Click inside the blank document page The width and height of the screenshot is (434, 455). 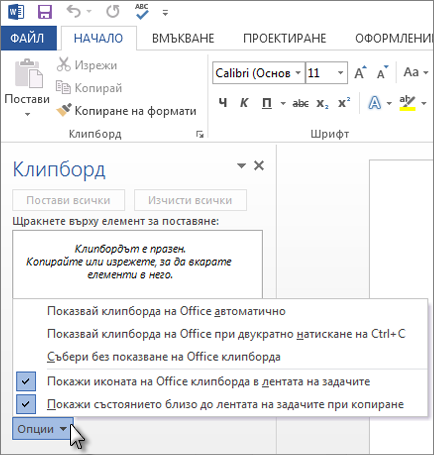pyautogui.click(x=401, y=230)
